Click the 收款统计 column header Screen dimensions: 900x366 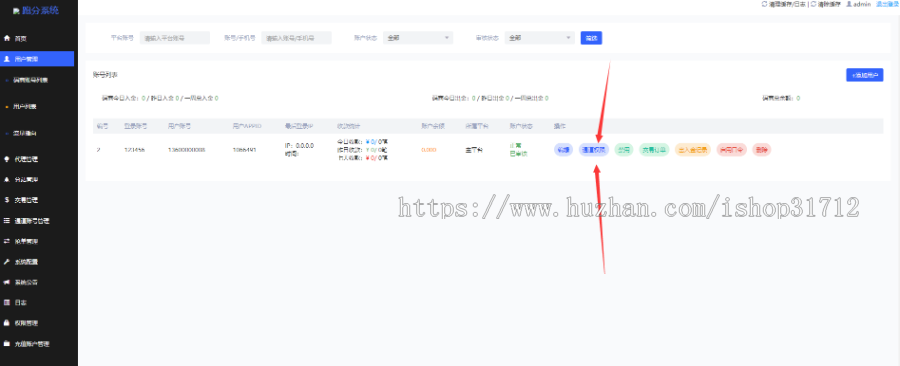point(348,126)
